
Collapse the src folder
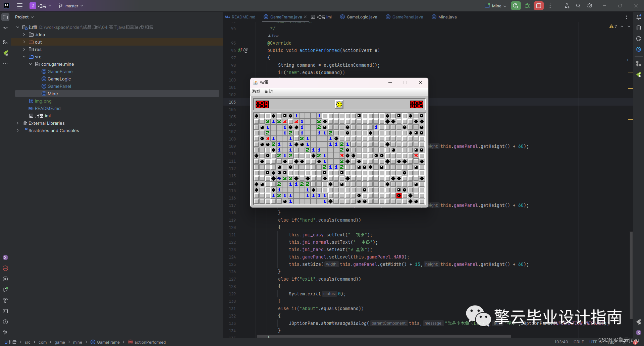(24, 57)
